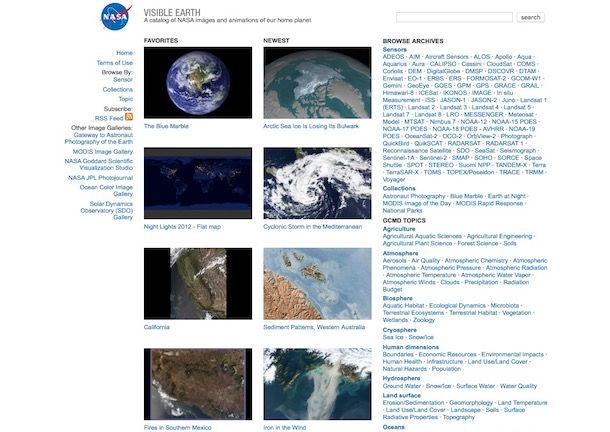
Task: Open NASA JPL Photojournal link
Action: (100, 177)
